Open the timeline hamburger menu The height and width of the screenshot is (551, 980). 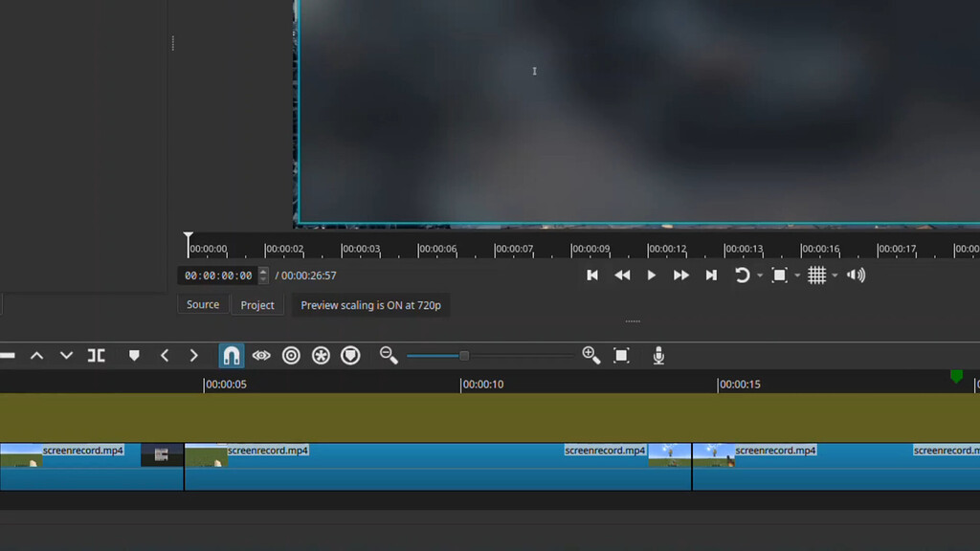click(8, 355)
